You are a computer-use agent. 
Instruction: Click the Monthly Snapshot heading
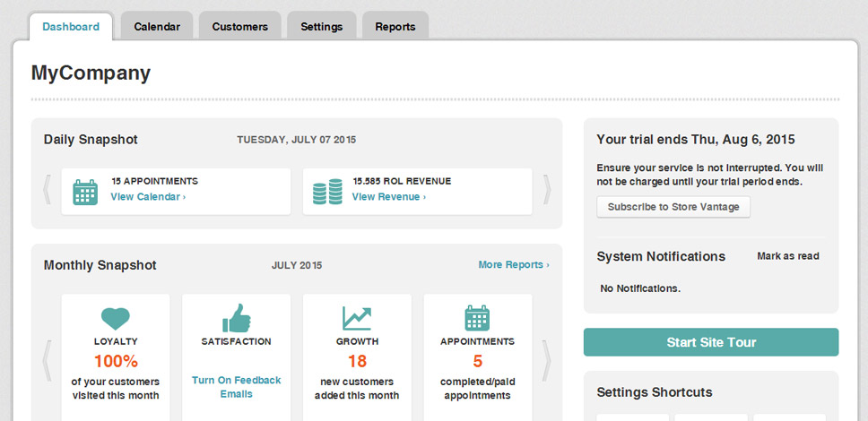point(100,265)
